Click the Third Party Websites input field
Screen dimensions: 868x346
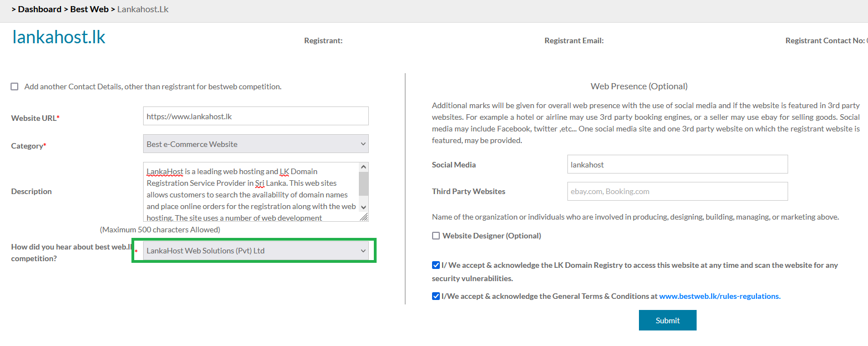point(678,191)
